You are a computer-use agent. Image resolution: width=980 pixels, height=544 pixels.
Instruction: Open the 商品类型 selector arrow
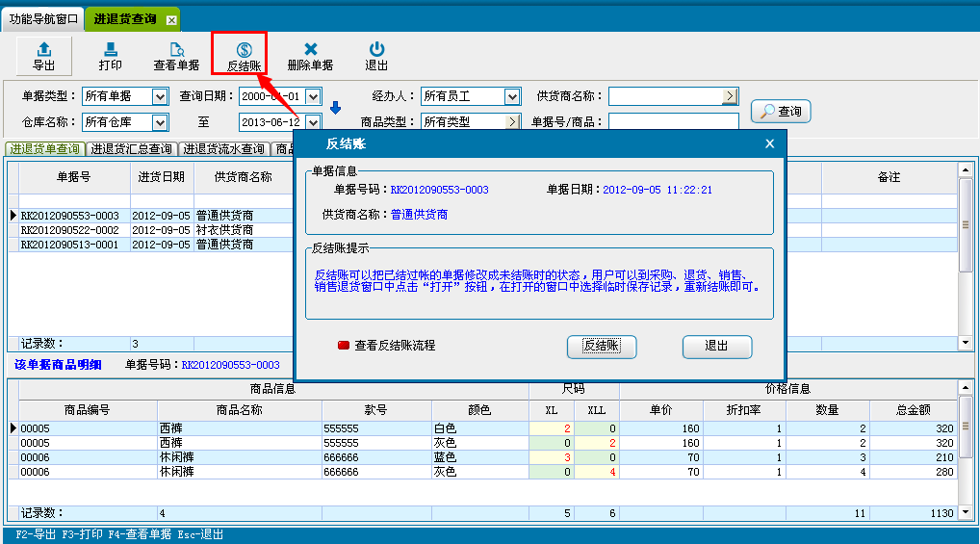[512, 122]
